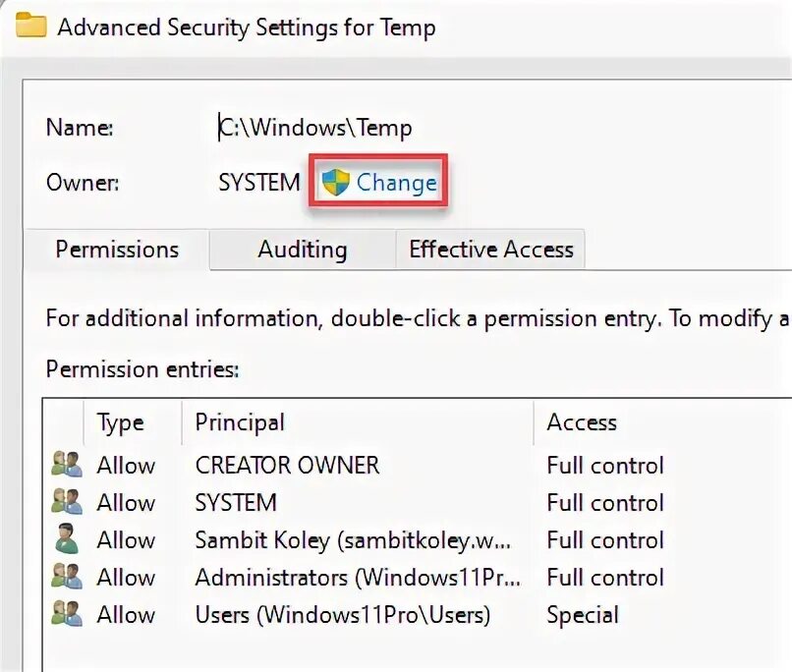792x672 pixels.
Task: Click the UAC shield icon beside Change
Action: (336, 182)
